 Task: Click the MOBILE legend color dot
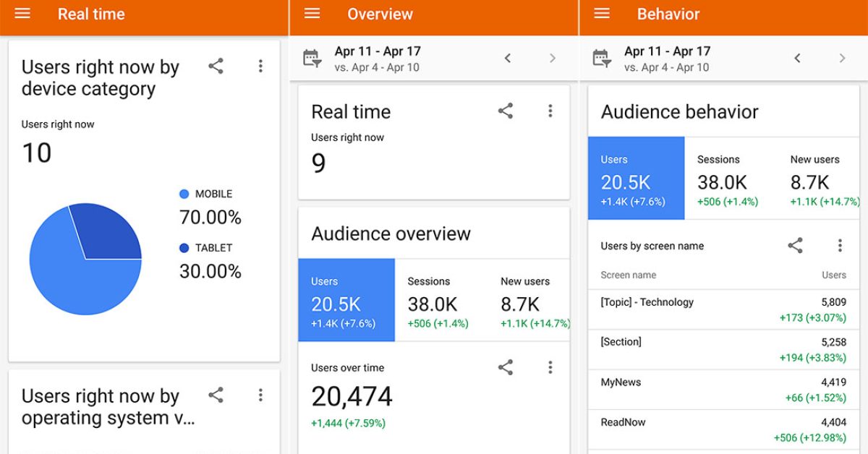[x=184, y=194]
